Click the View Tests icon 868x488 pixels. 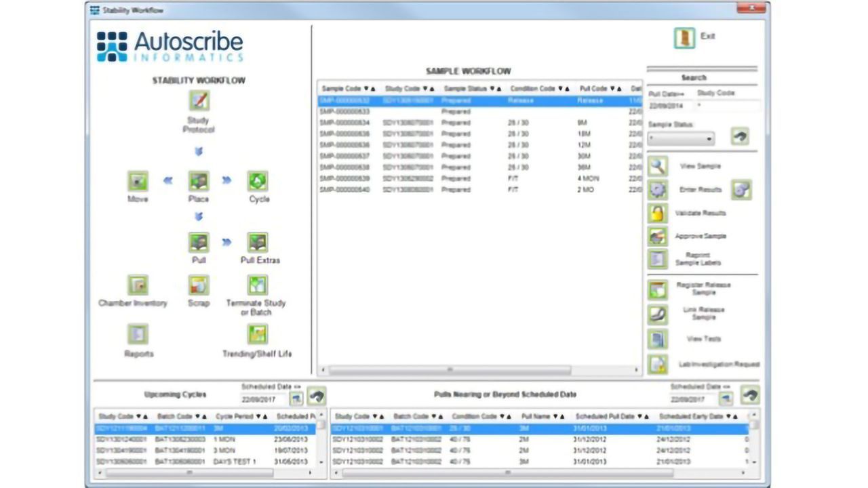(658, 339)
